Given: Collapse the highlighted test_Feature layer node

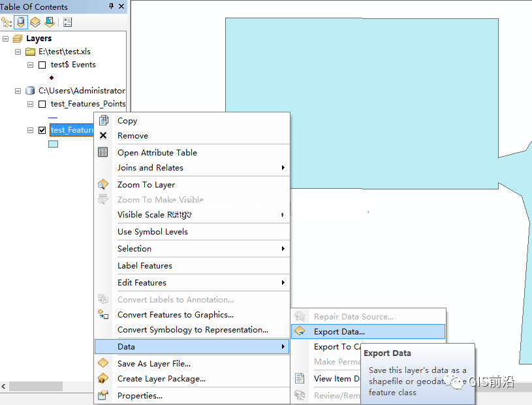Looking at the screenshot, I should [31, 130].
